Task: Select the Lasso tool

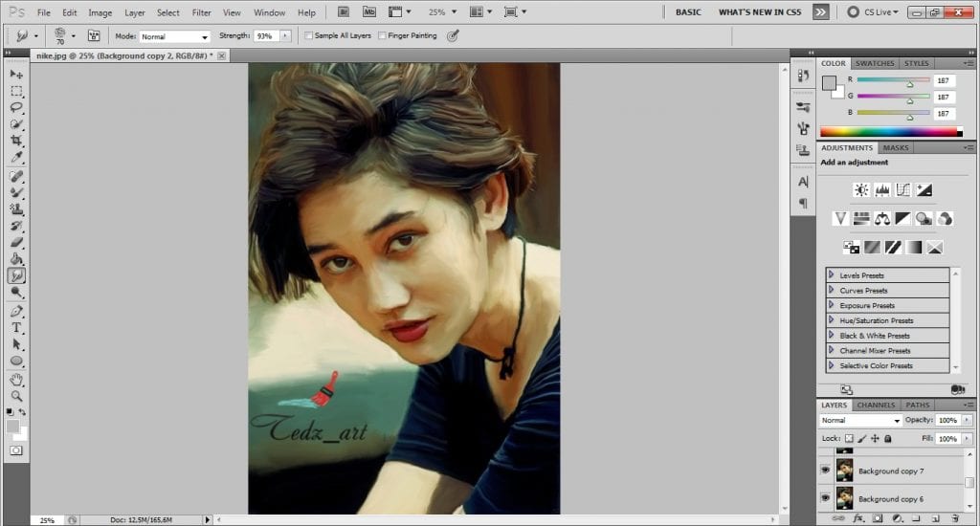Action: pyautogui.click(x=16, y=107)
